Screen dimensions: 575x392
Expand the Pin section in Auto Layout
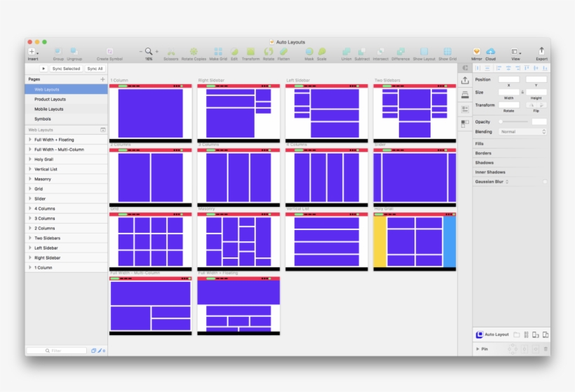coord(478,349)
